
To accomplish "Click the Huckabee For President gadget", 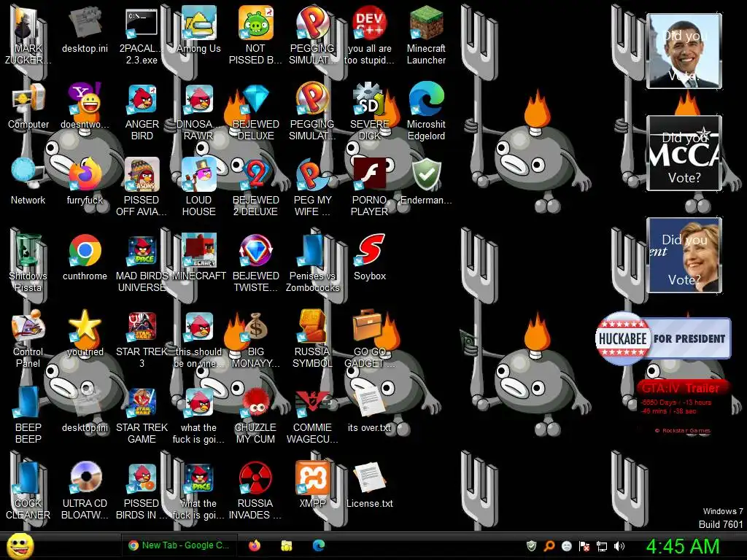I will click(x=662, y=338).
